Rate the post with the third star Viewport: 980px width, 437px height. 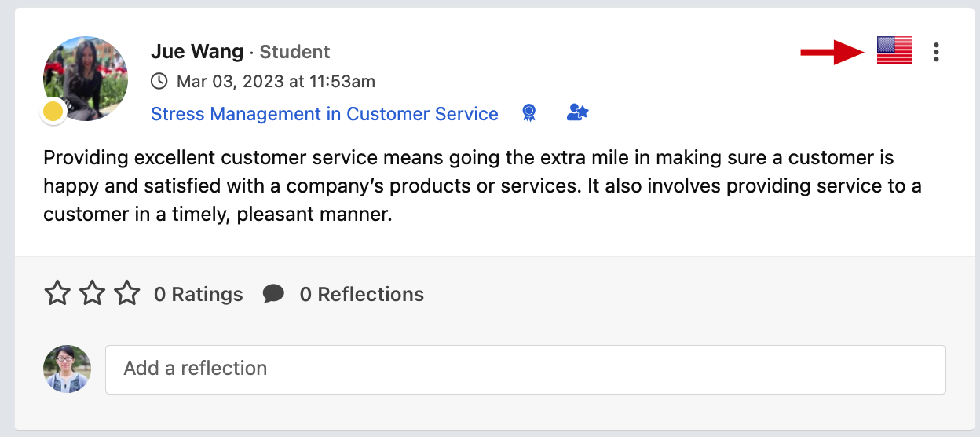127,294
